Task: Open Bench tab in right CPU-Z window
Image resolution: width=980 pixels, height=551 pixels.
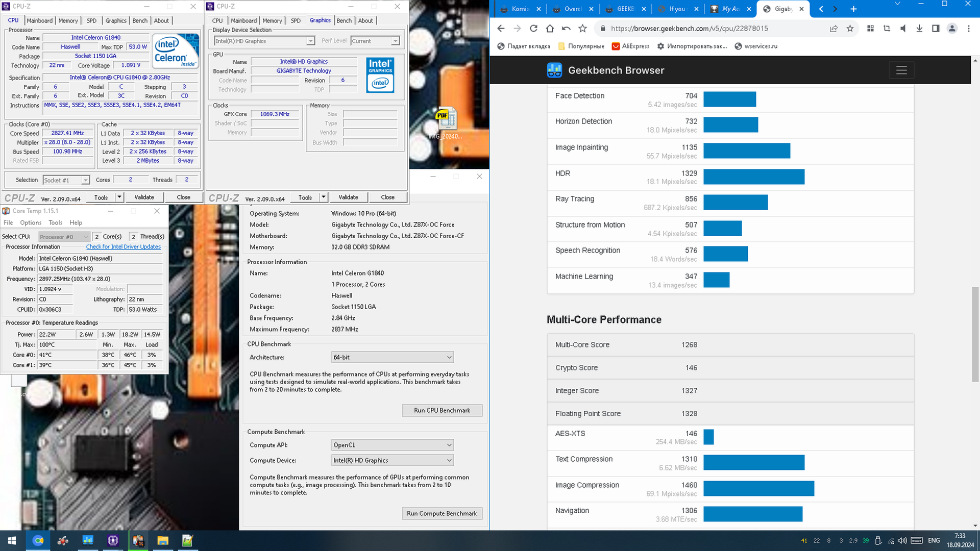Action: click(344, 20)
